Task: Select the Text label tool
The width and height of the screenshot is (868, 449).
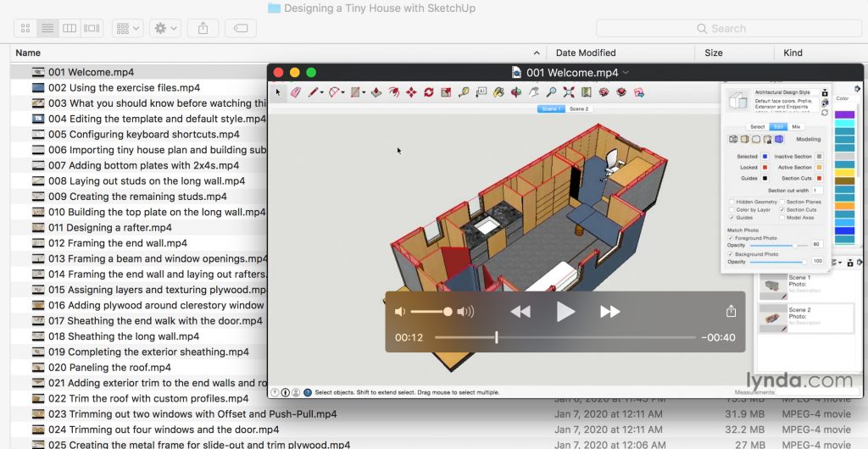Action: [x=481, y=92]
